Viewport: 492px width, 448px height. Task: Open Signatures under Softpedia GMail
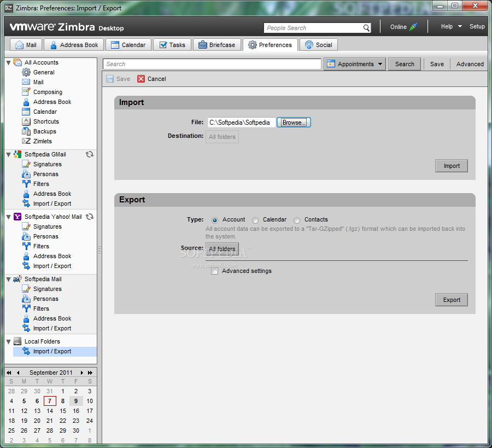pyautogui.click(x=48, y=164)
